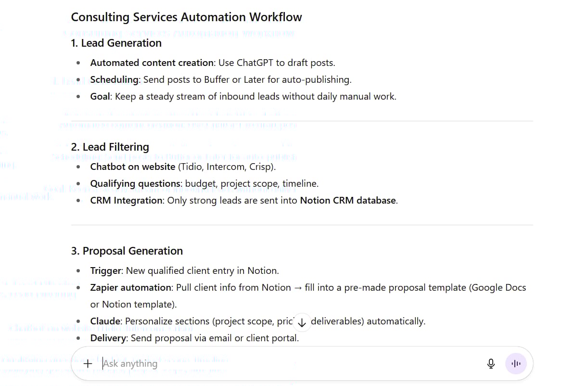The height and width of the screenshot is (386, 588).
Task: Click the "1. Lead Generation" heading
Action: click(x=116, y=43)
